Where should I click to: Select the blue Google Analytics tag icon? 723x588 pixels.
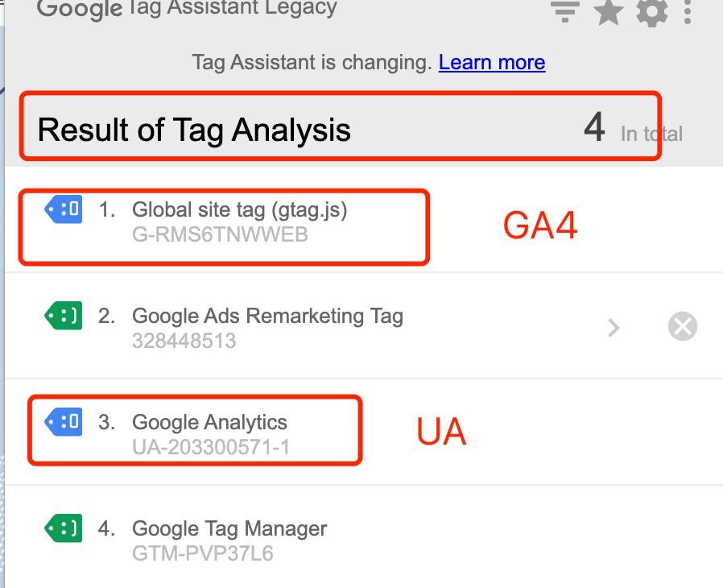(63, 422)
